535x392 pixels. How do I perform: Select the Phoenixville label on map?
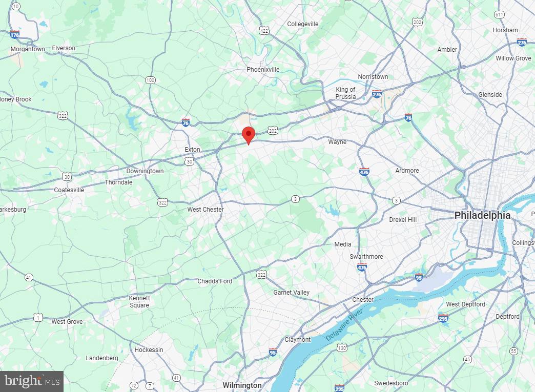(263, 70)
